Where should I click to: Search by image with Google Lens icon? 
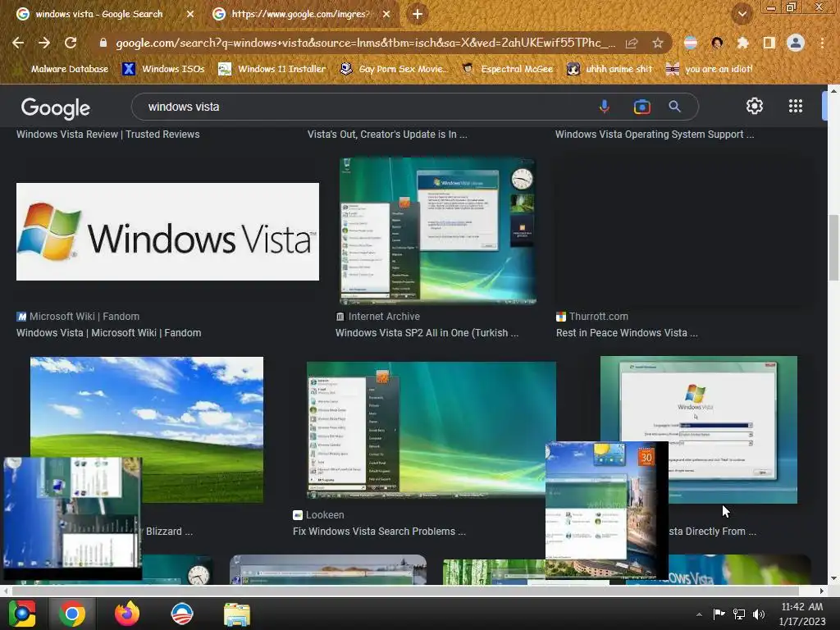click(641, 107)
